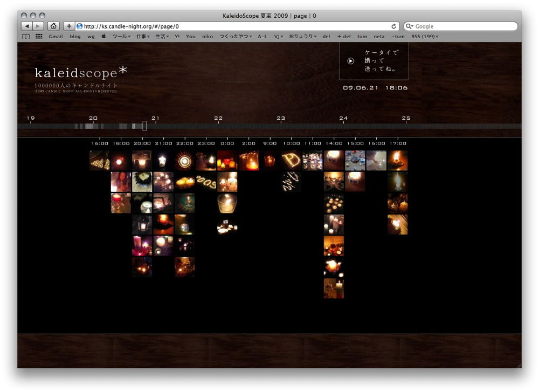The width and height of the screenshot is (539, 392).
Task: Expand the VJ bookmarks folder
Action: click(x=279, y=37)
